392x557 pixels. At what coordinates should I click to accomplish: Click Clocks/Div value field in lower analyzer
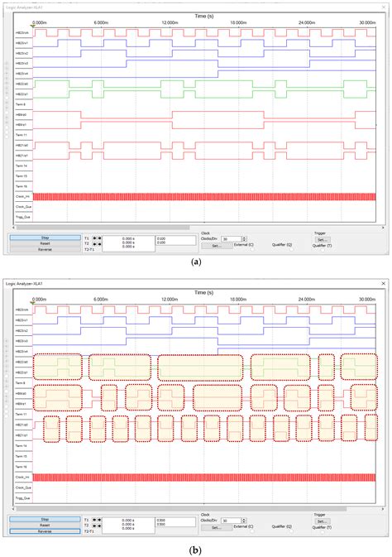(232, 521)
